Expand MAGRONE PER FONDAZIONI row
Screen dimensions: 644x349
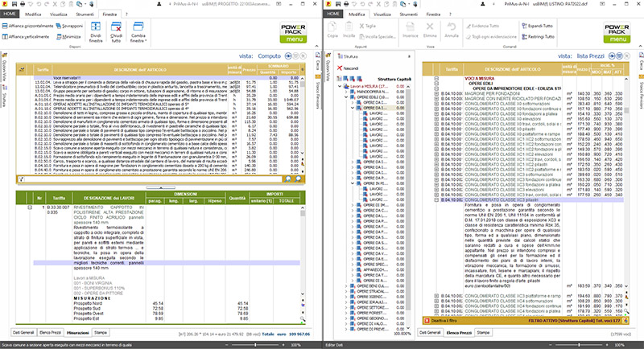tap(436, 93)
